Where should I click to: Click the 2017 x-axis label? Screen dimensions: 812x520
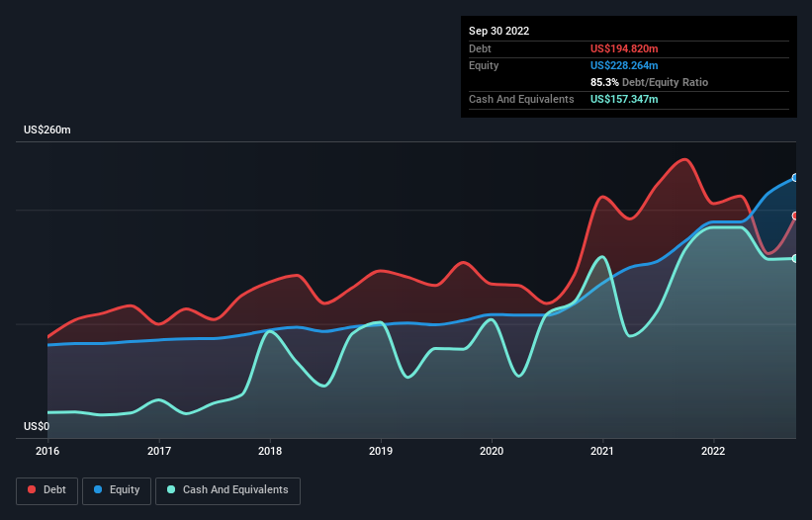point(159,451)
